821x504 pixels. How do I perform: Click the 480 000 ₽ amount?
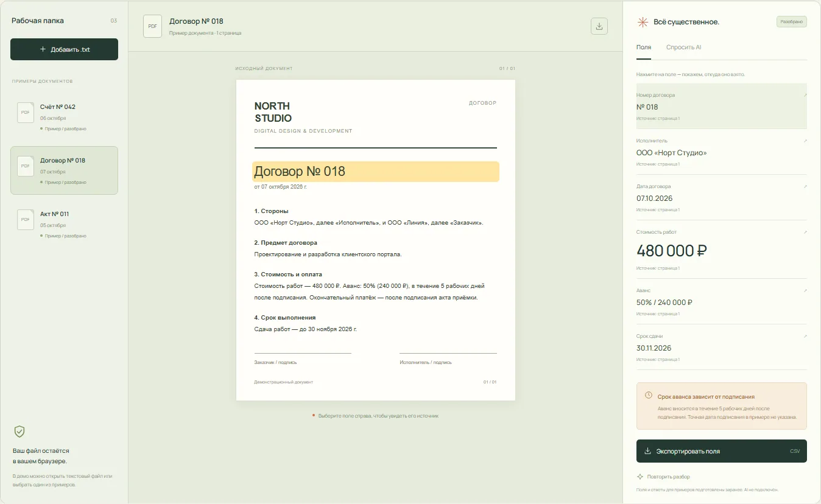coord(672,251)
